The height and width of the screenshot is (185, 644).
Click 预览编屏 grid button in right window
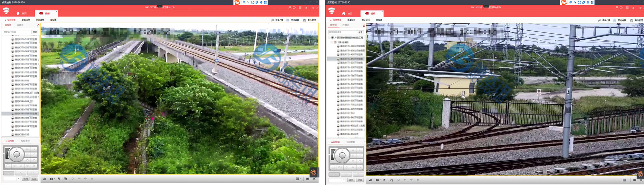(x=620, y=20)
